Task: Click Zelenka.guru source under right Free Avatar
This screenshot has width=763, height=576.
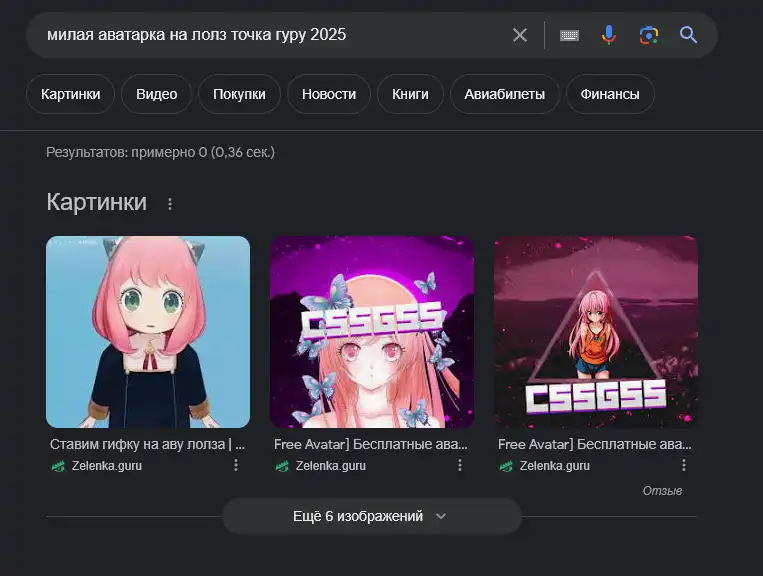Action: (555, 466)
